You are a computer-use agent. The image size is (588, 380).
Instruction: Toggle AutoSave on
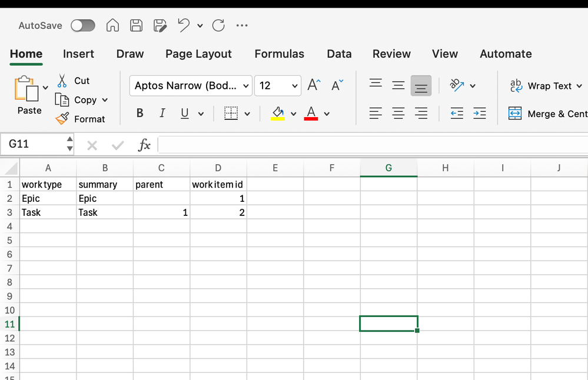coord(82,25)
